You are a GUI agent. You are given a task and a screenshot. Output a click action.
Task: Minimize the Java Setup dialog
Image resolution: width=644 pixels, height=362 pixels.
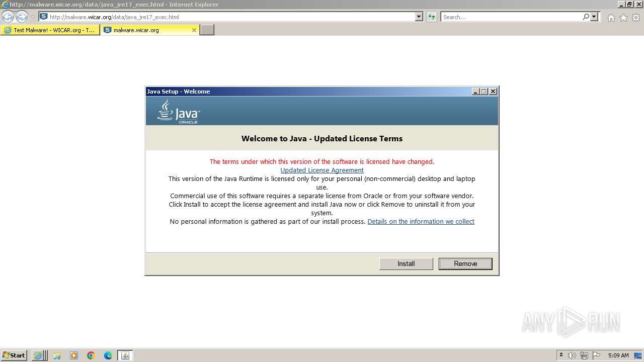point(475,92)
